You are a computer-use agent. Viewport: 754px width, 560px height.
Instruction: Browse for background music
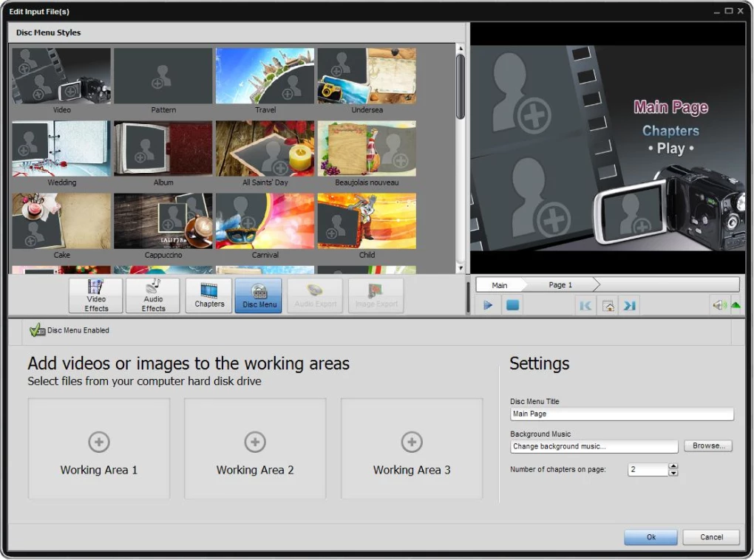tap(707, 445)
